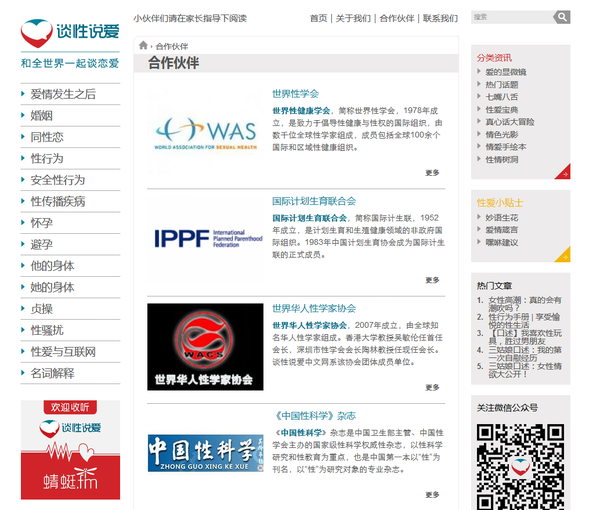600x510 pixels.
Task: Click the home breadcrumb icon
Action: 143,46
